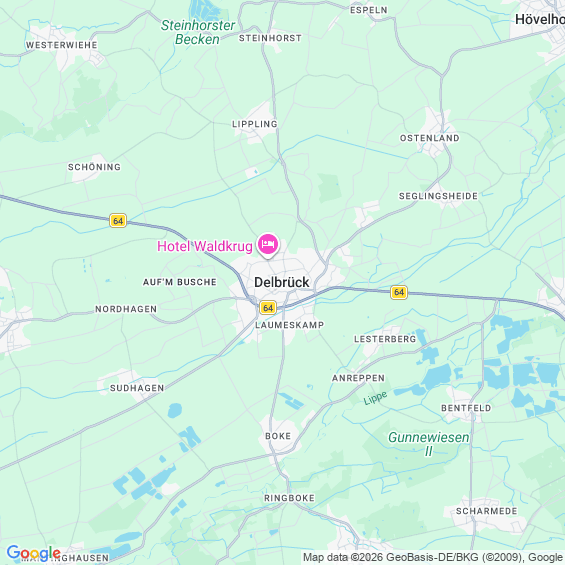This screenshot has width=565, height=565.
Task: Click the Westerwiehe village label
Action: [62, 45]
